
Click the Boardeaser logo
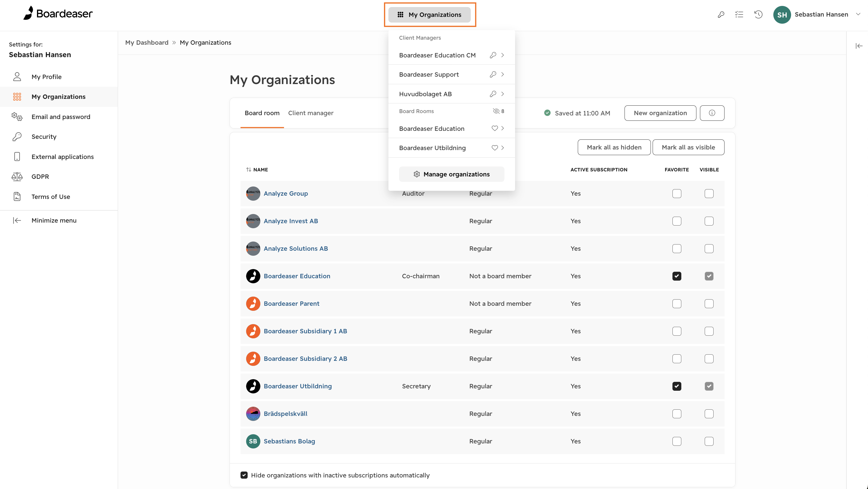[58, 14]
